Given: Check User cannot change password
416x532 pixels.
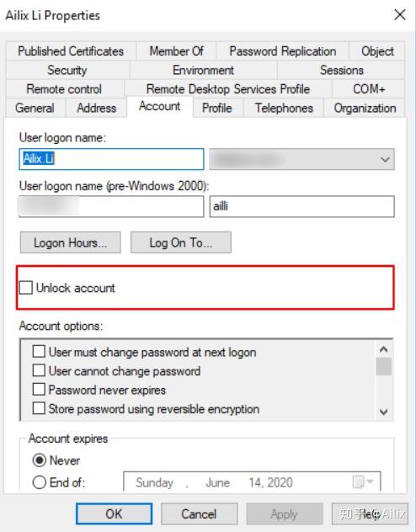Looking at the screenshot, I should (x=39, y=370).
